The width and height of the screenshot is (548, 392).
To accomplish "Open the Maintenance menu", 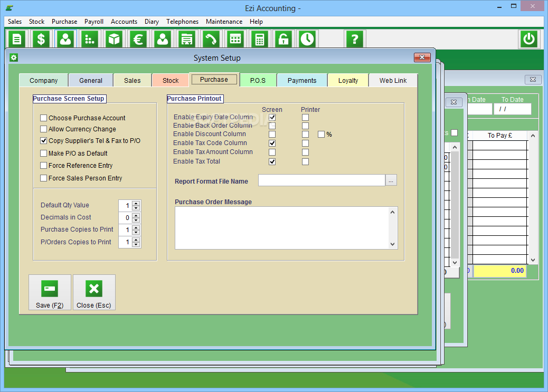I will (x=224, y=21).
